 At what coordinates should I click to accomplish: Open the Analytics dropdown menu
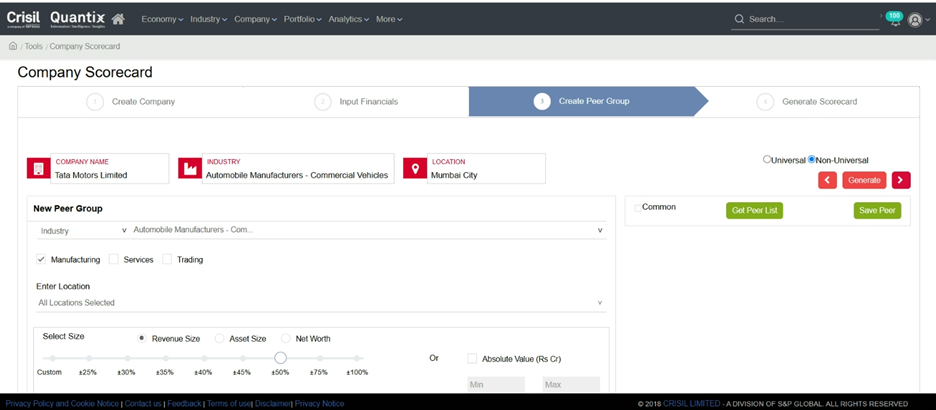click(x=349, y=19)
